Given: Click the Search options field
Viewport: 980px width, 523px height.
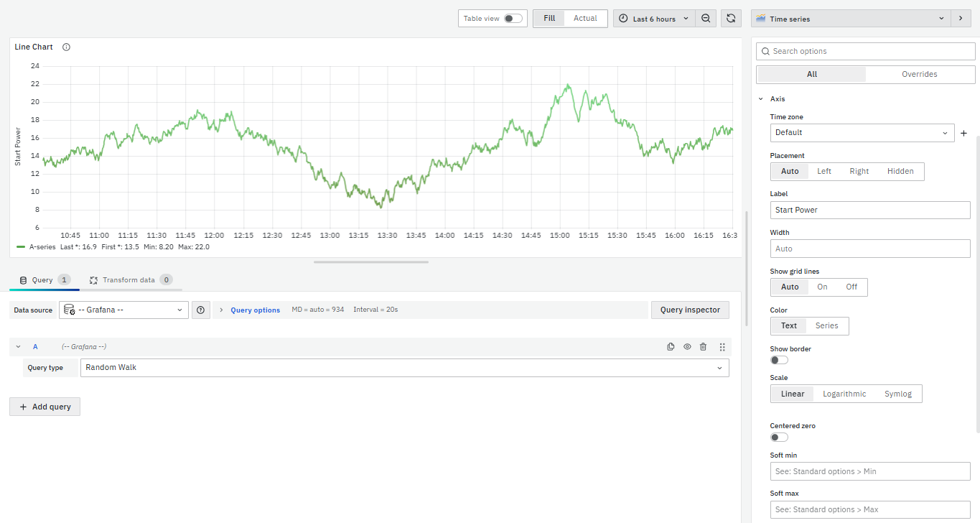Looking at the screenshot, I should tap(865, 52).
